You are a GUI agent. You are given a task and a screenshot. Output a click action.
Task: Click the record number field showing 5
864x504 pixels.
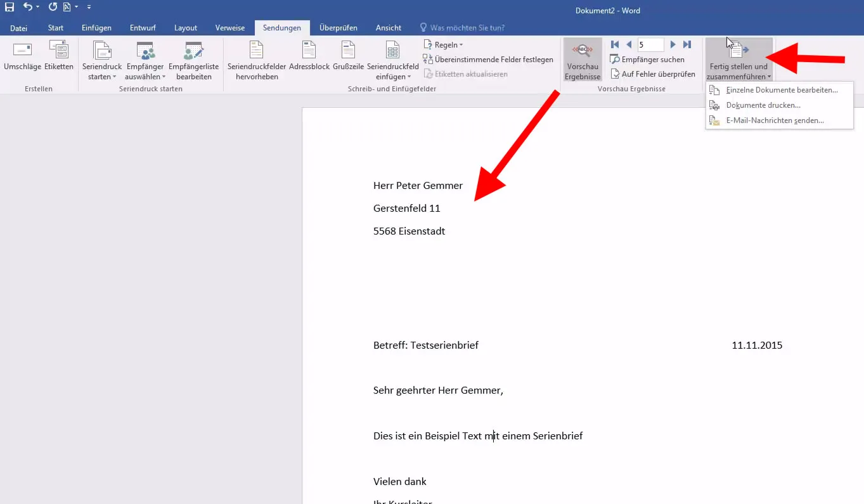coord(650,44)
